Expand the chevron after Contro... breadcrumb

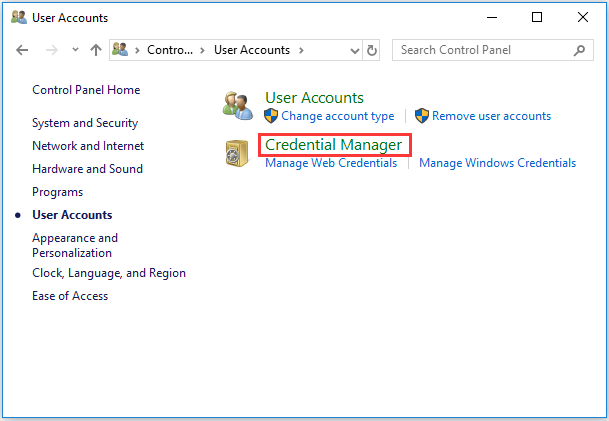[x=202, y=50]
